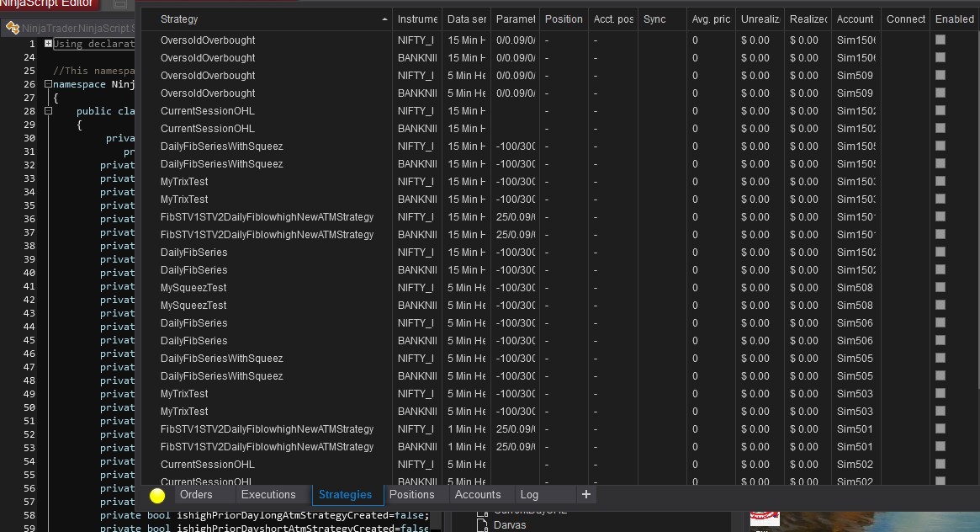Select DailyFibSeries NIFTY 15 Min strategy name
Screen dimensions: 980x532
(x=193, y=253)
